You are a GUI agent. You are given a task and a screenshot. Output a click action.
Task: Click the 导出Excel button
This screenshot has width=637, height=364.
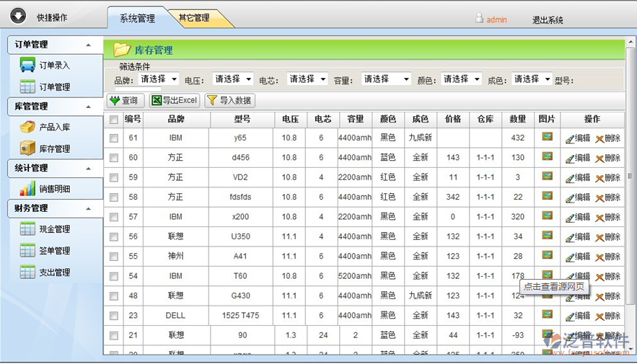(x=174, y=101)
